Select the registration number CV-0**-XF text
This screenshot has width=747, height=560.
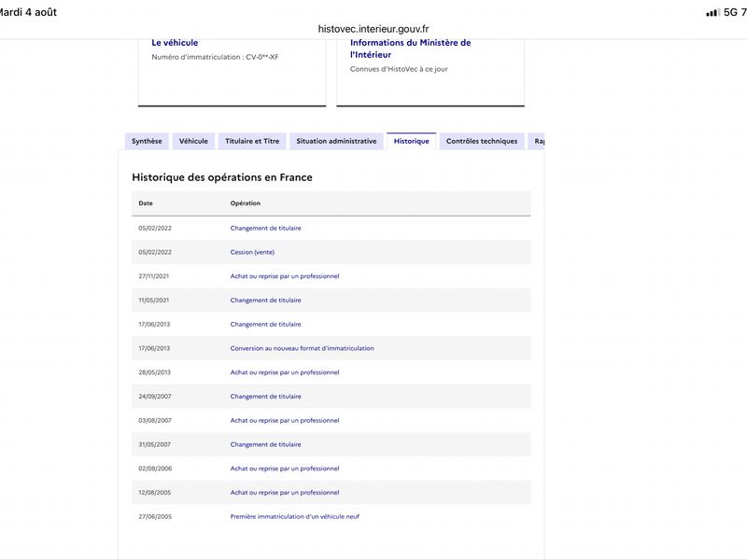click(x=262, y=57)
